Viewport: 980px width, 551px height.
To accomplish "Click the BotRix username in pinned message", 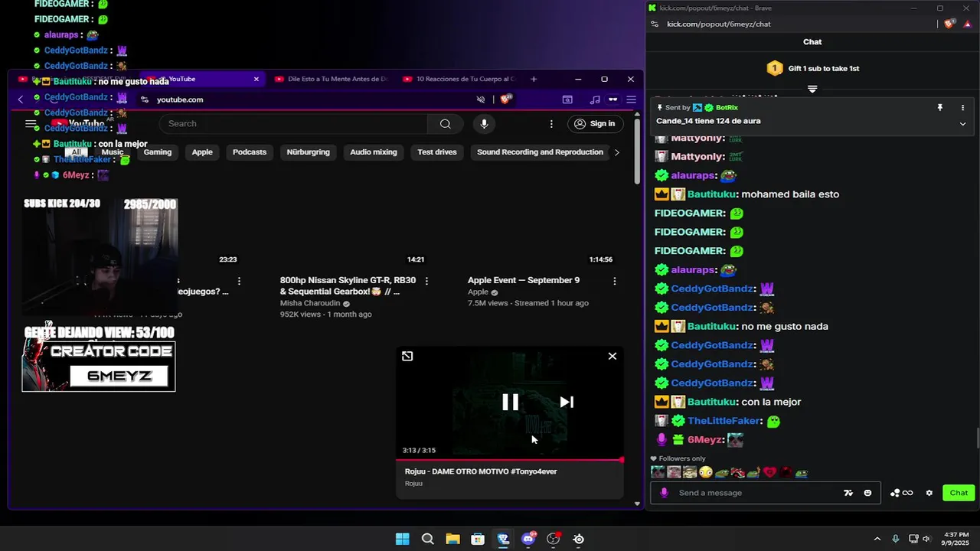I will tap(727, 108).
